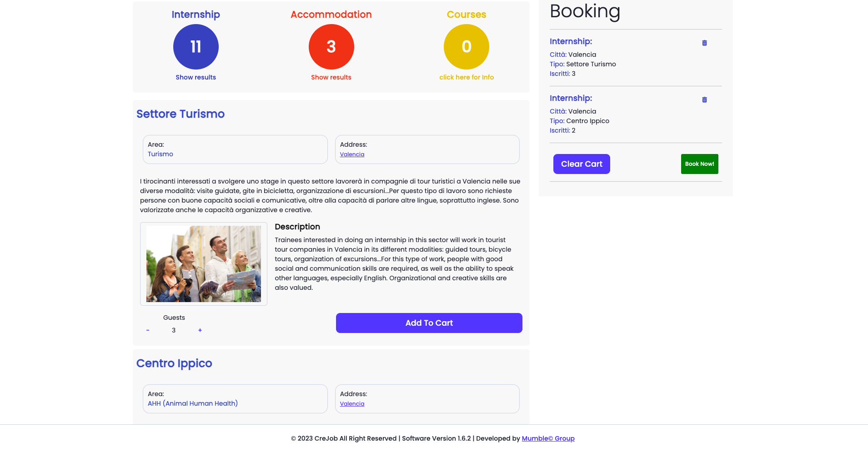
Task: Open the Mumble Group footer link
Action: point(548,438)
